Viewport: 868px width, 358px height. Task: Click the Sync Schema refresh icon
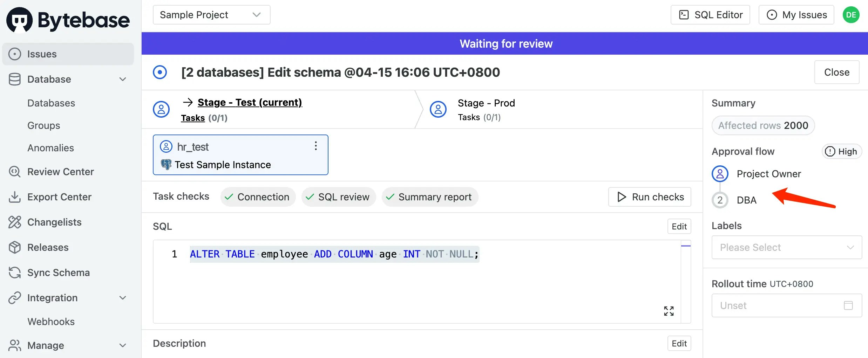14,273
